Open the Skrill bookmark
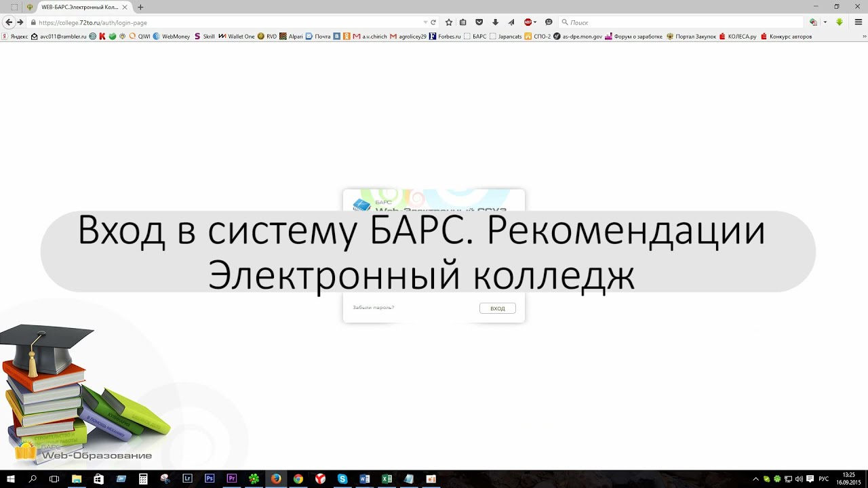868x488 pixels. (x=205, y=37)
